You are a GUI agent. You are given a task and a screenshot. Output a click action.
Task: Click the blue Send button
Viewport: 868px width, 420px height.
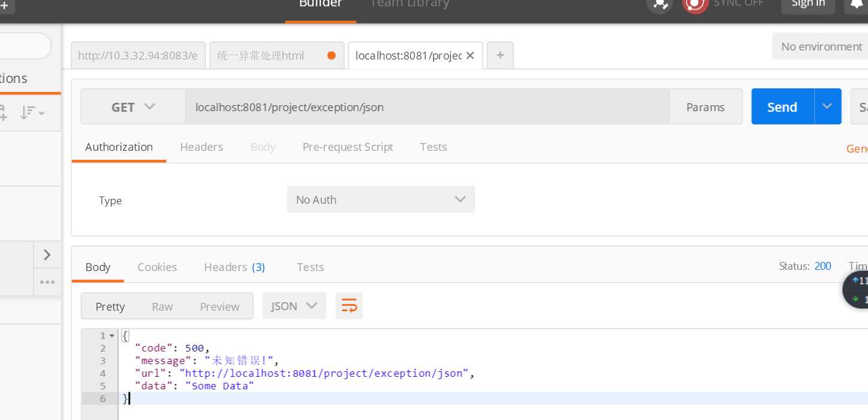point(782,107)
